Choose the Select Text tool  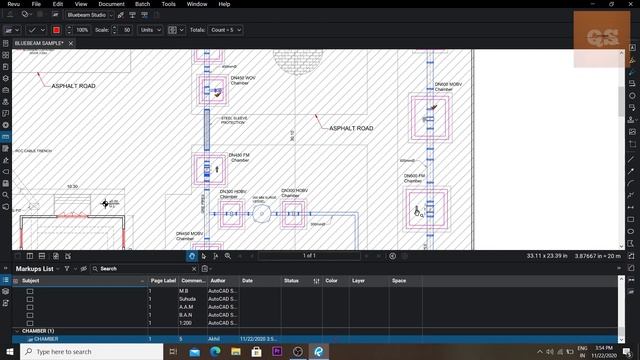click(x=216, y=256)
